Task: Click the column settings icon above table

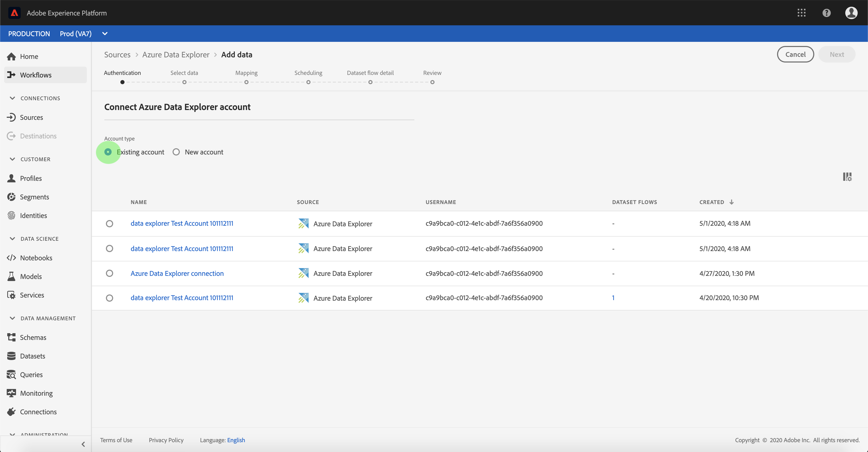Action: point(847,177)
